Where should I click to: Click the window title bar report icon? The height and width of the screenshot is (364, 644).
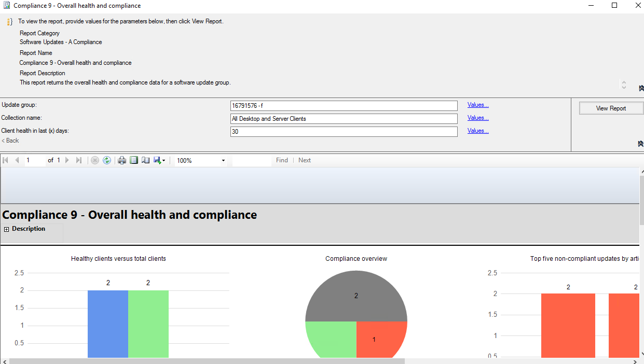coord(6,6)
